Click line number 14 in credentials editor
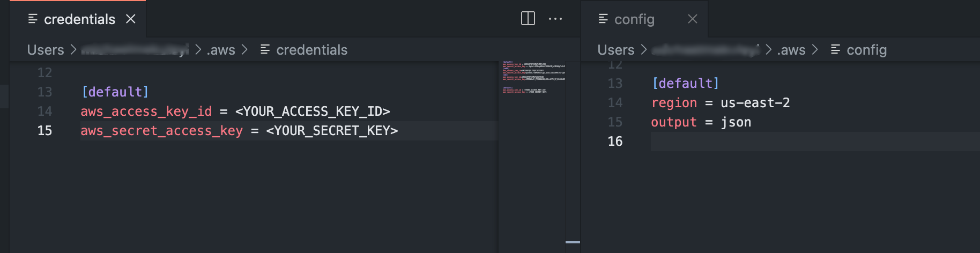 44,111
